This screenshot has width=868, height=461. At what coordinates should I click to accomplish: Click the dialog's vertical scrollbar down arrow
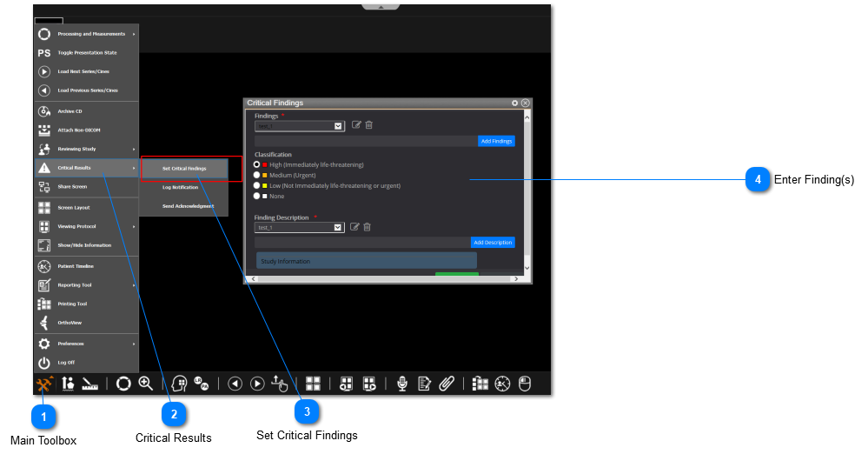pos(527,270)
